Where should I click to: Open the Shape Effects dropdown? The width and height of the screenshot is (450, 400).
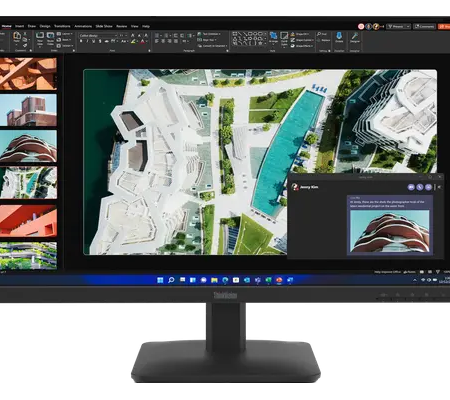point(302,46)
